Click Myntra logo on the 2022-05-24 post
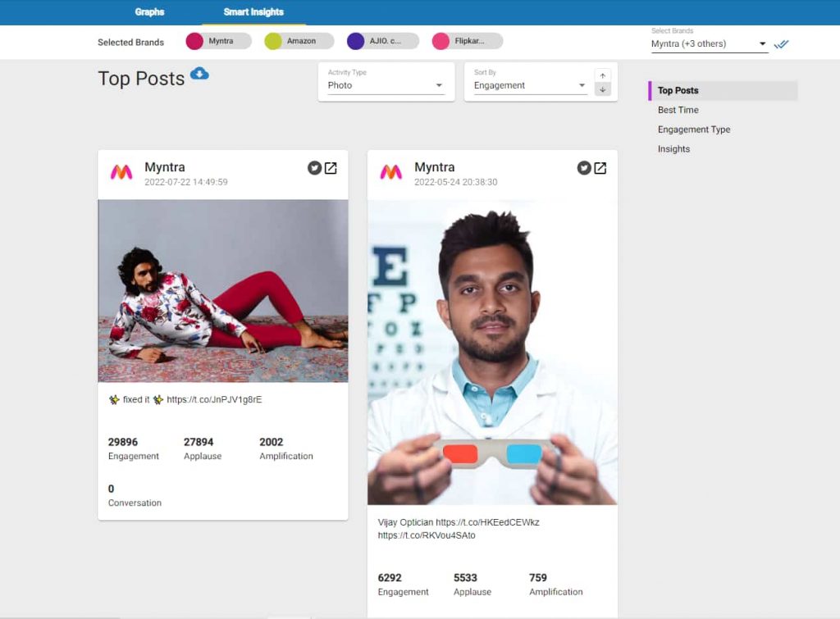 (391, 172)
